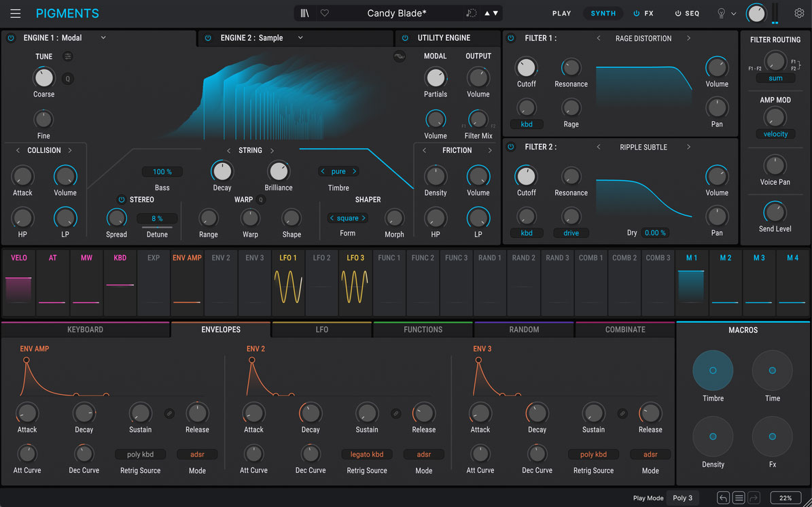Click the redo arrow icon
The height and width of the screenshot is (507, 812).
tap(754, 498)
